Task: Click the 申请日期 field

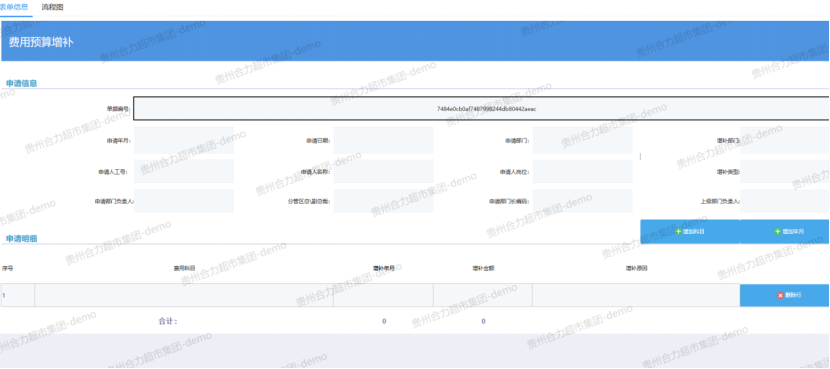Action: [383, 140]
